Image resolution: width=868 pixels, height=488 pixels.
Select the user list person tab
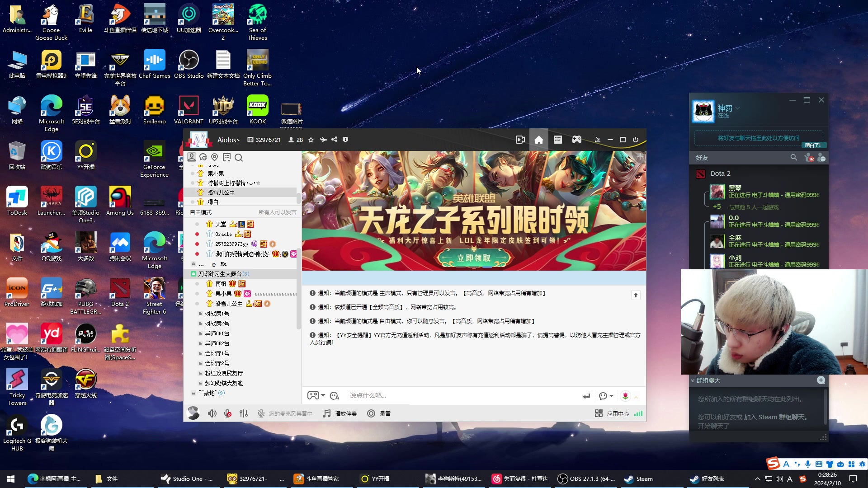point(192,157)
